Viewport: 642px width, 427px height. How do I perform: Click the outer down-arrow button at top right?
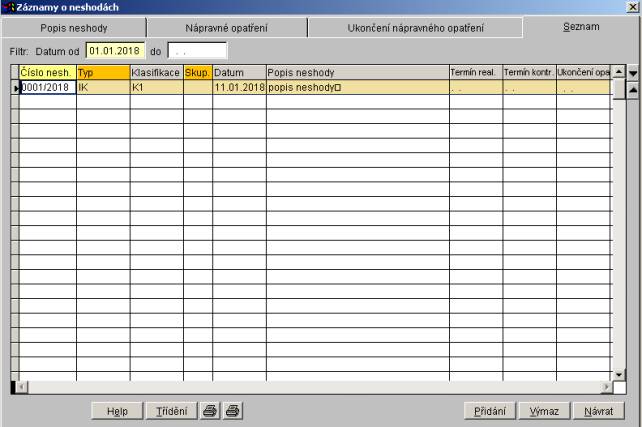coord(632,74)
